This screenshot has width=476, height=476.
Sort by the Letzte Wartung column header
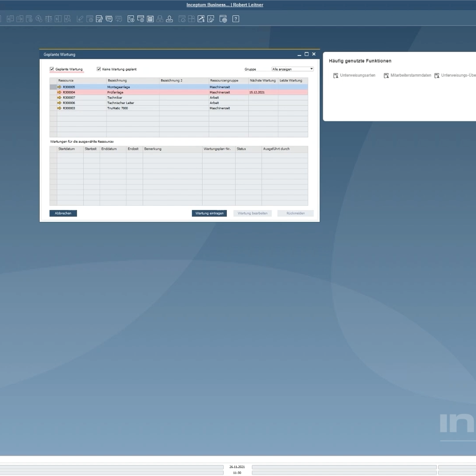pyautogui.click(x=293, y=81)
